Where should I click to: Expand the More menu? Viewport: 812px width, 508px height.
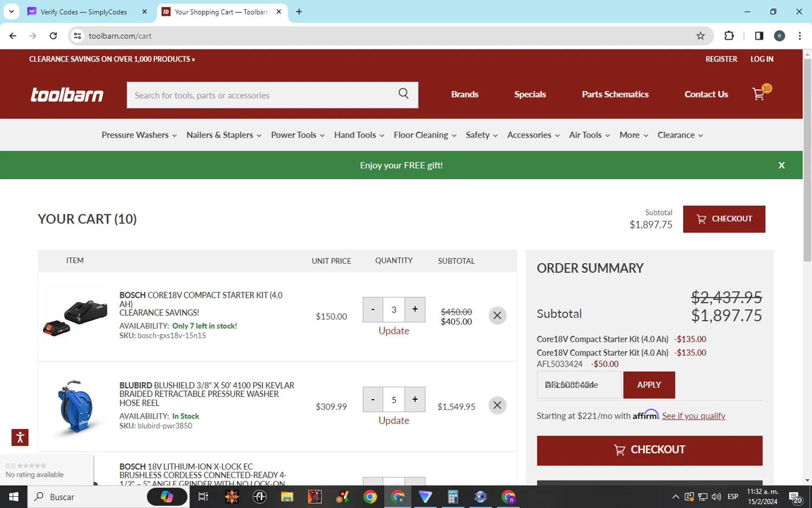click(x=633, y=135)
